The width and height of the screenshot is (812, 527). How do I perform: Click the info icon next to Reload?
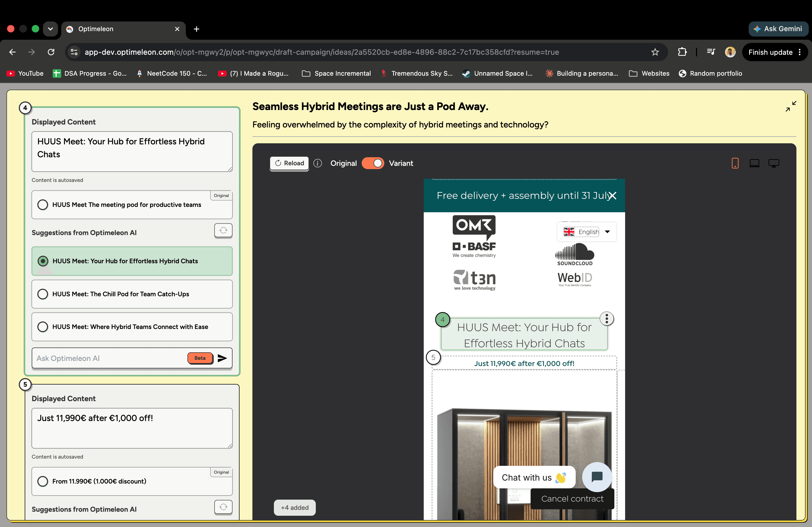click(318, 163)
